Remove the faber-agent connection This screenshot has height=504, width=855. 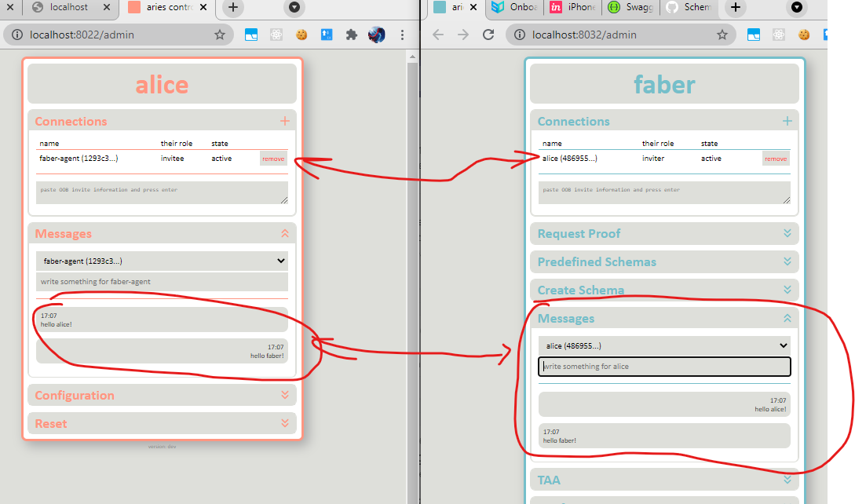pos(273,159)
